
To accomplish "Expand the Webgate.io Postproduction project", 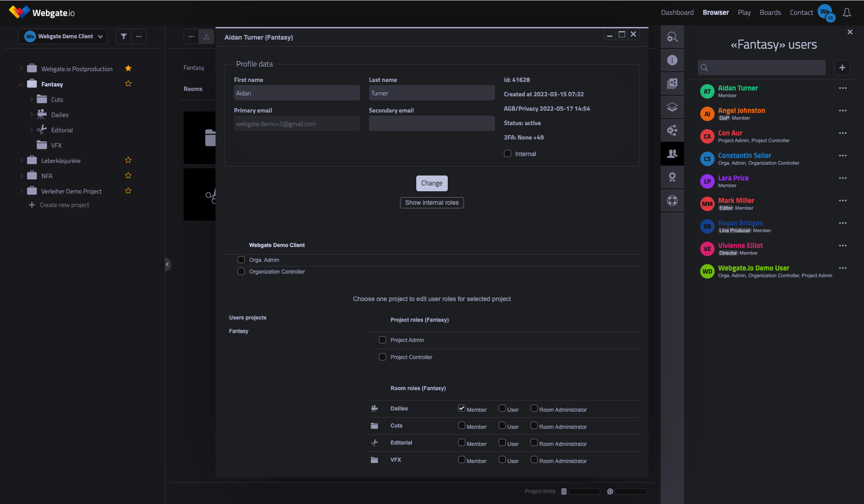I will pos(21,69).
